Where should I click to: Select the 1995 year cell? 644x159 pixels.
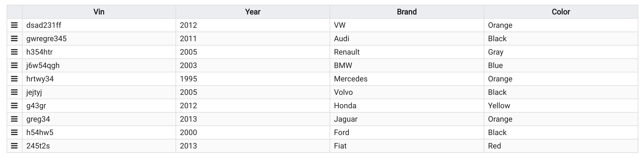point(253,79)
